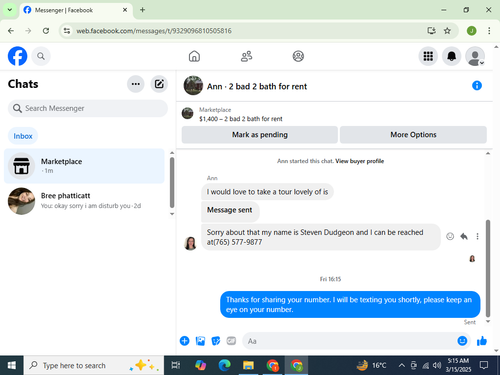Launch Microsoft Edge from taskbar
Screen dimensions: 500x375
coord(224,365)
